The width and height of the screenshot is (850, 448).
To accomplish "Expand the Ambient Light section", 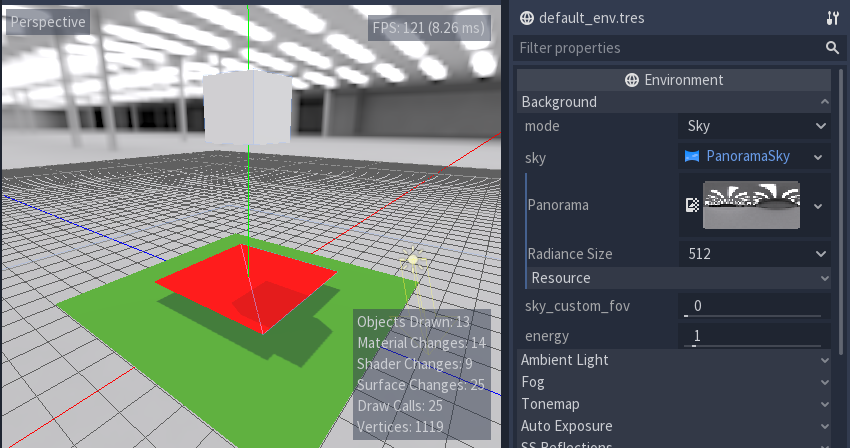I will pos(674,360).
